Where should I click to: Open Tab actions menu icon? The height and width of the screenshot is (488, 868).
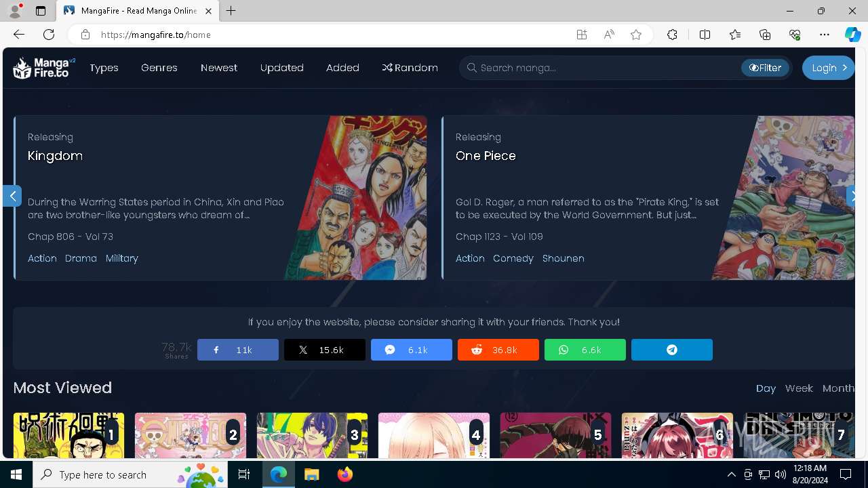coord(41,11)
